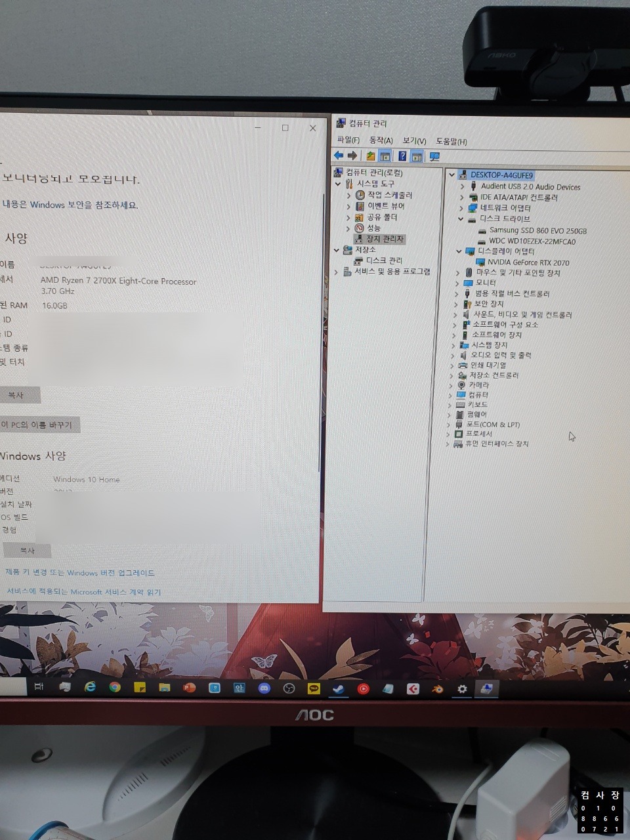Click the 키보드 device icon
The height and width of the screenshot is (840, 630).
coord(460,405)
